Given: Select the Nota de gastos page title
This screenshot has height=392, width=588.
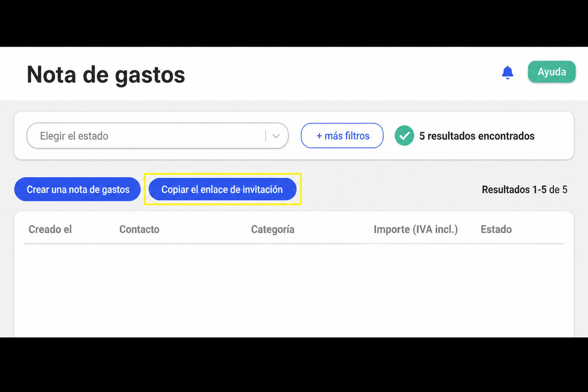Looking at the screenshot, I should click(x=106, y=74).
